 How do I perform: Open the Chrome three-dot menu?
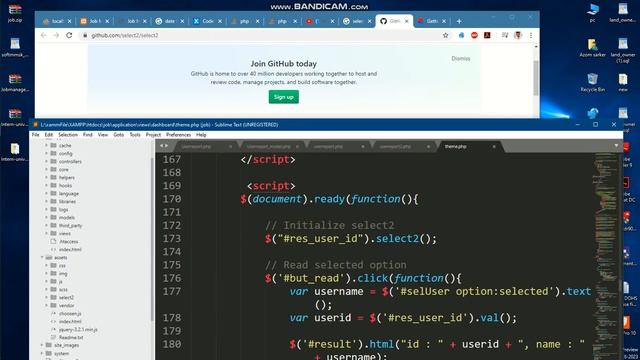531,36
